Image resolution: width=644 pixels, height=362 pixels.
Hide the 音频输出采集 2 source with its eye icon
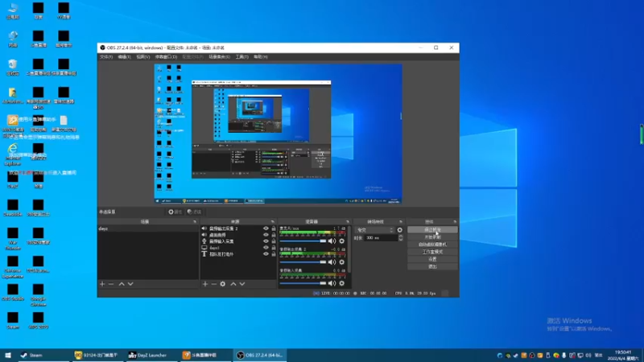pyautogui.click(x=266, y=228)
